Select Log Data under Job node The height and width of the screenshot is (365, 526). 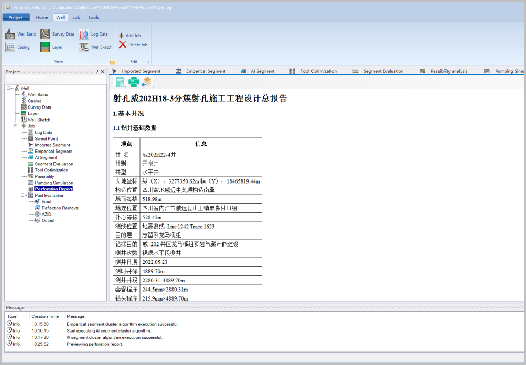[x=40, y=132]
